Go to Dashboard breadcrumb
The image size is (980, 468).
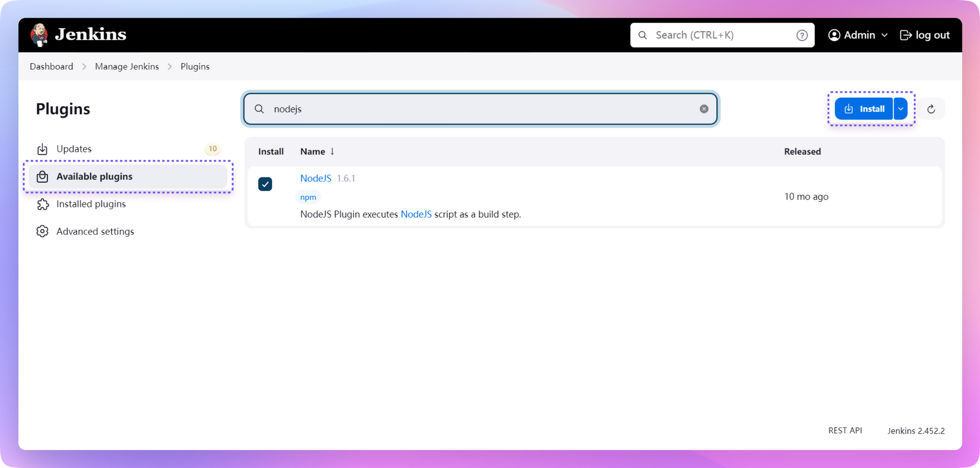(51, 66)
